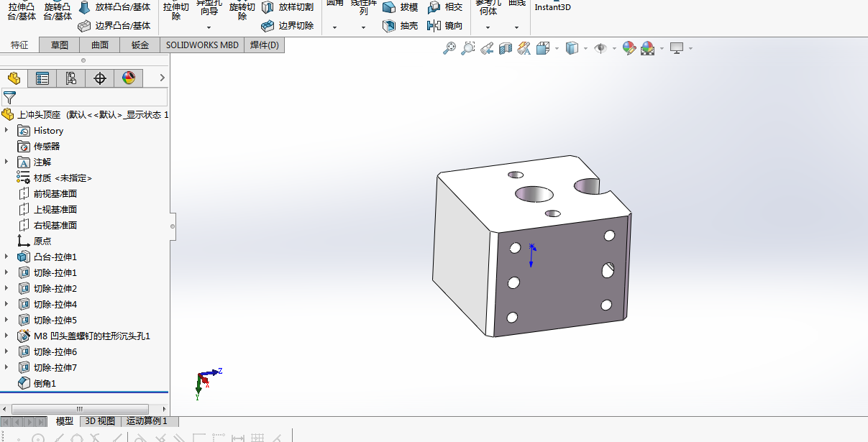
Task: Switch to the 钣金 (Sheet Metal) tab
Action: (x=140, y=45)
